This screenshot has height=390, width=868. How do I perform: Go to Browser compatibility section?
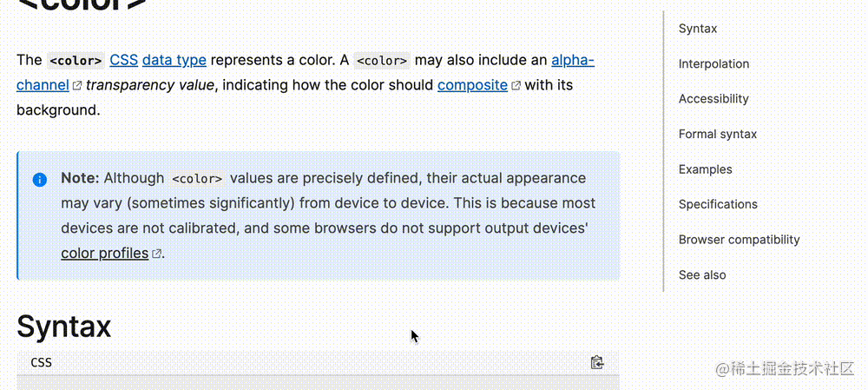coord(739,240)
